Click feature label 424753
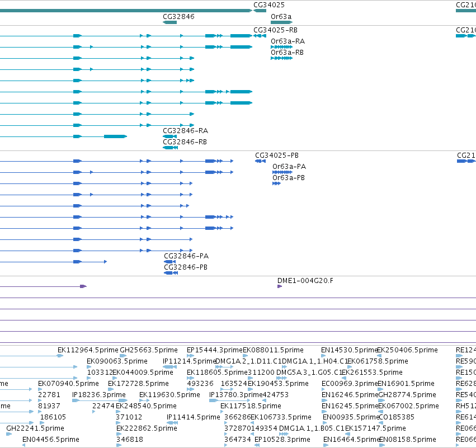 click(x=275, y=395)
